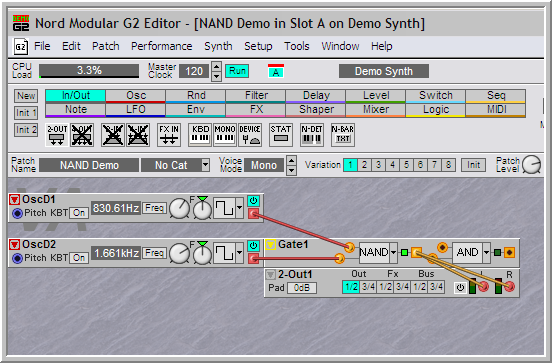The image size is (552, 363).
Task: Switch to the Osc module tab
Action: (x=136, y=96)
